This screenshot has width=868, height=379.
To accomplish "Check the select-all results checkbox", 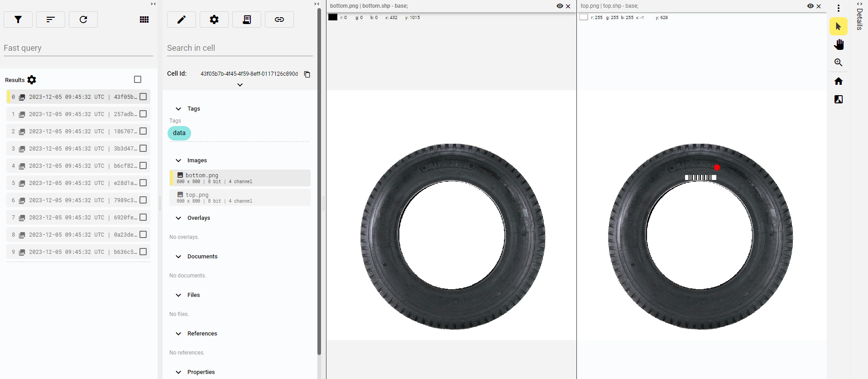I will pos(138,79).
